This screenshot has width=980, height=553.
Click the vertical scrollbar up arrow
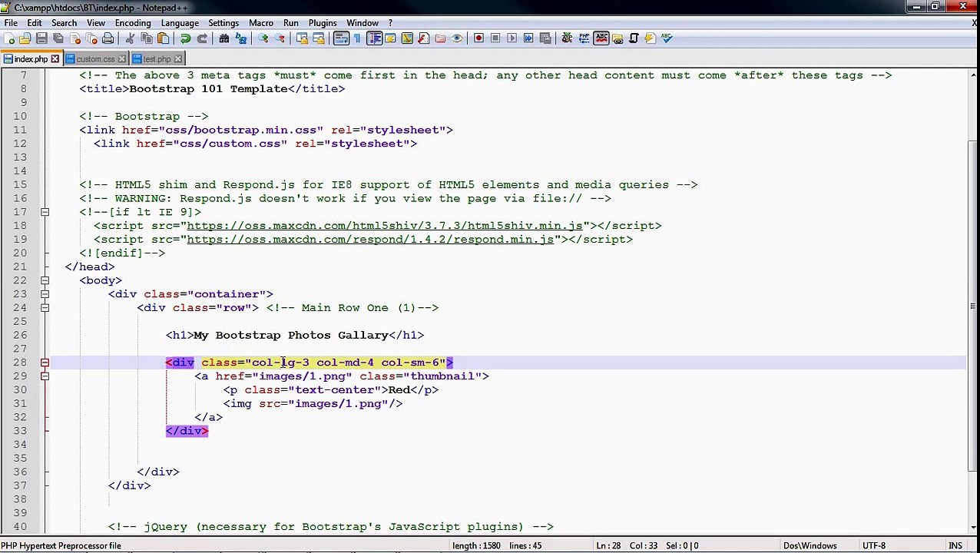[x=973, y=75]
